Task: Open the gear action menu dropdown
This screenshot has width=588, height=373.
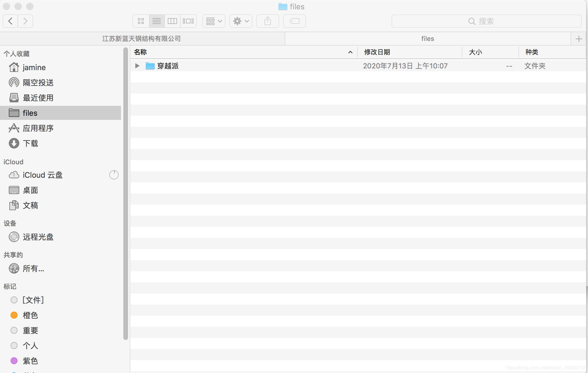Action: tap(241, 21)
